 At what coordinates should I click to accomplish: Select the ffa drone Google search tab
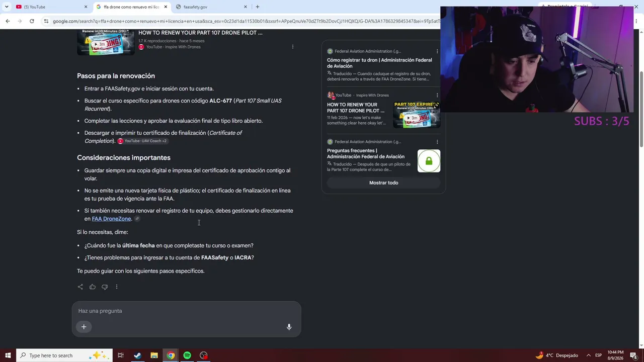point(131,7)
